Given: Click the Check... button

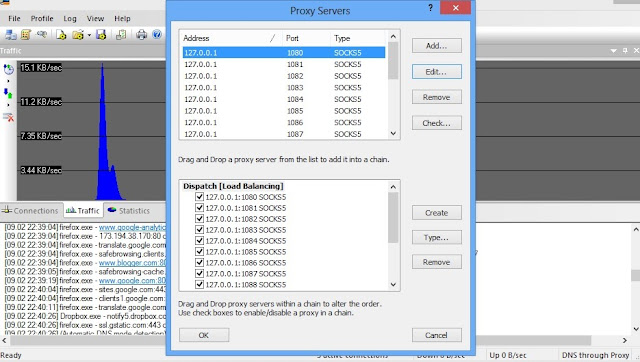Looking at the screenshot, I should 436,123.
